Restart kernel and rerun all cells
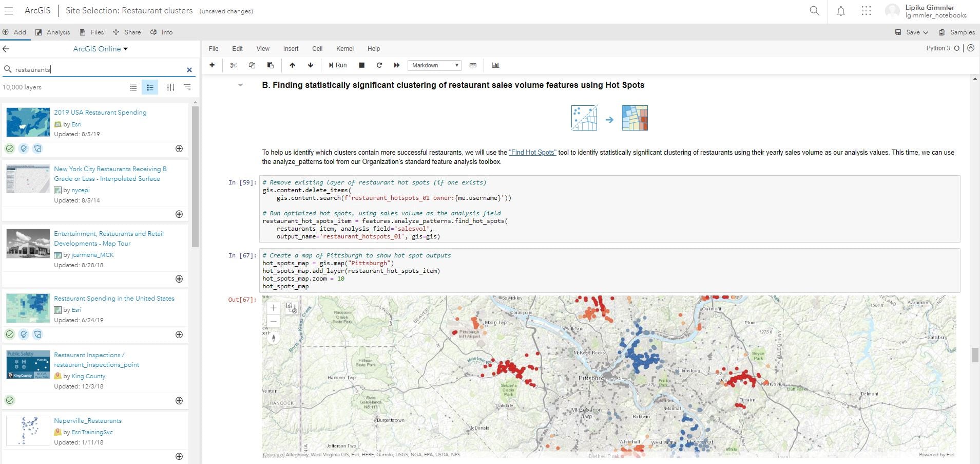This screenshot has width=980, height=464. (x=397, y=65)
